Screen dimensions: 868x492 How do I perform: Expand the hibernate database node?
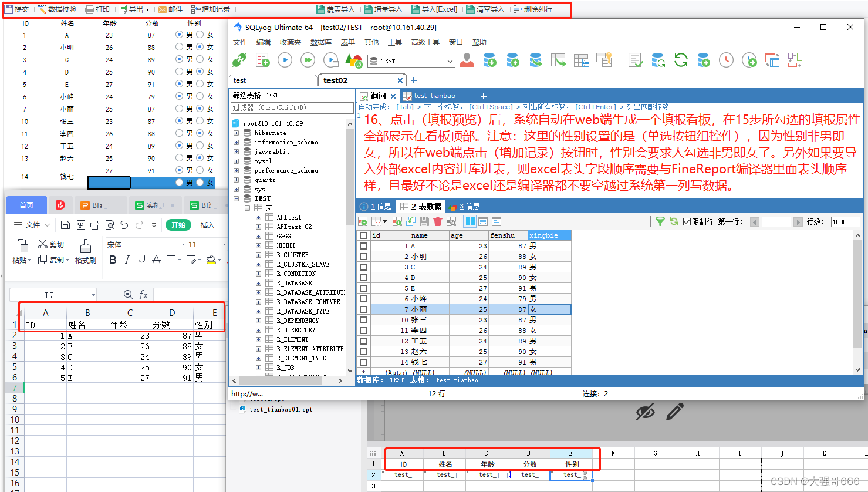point(237,133)
